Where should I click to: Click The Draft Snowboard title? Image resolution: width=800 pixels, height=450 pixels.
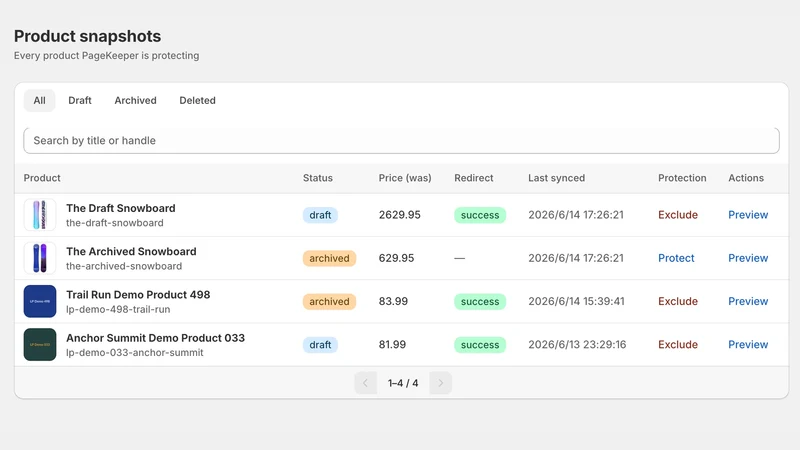[x=120, y=208]
